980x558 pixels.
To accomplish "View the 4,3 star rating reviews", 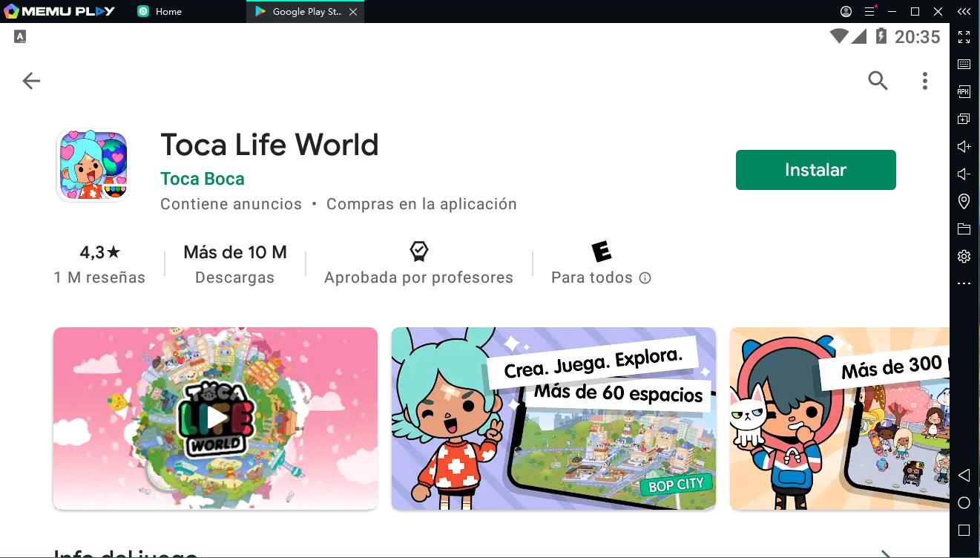I will pos(99,264).
